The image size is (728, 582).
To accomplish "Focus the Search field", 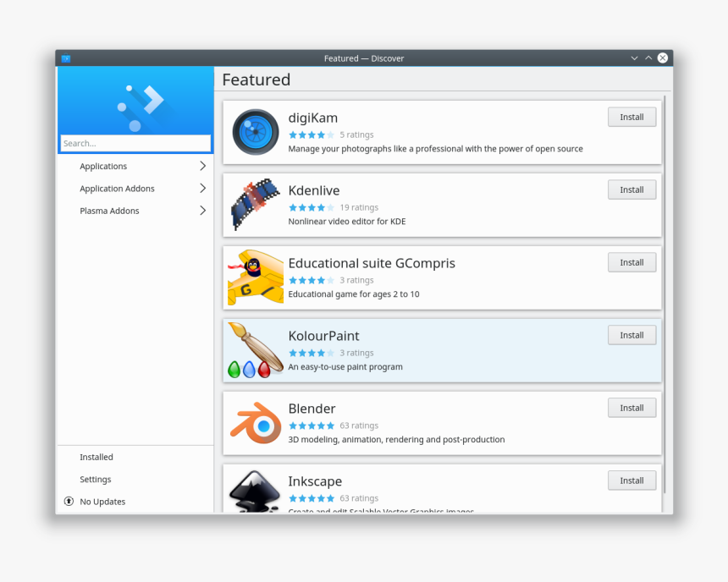I will (x=135, y=144).
